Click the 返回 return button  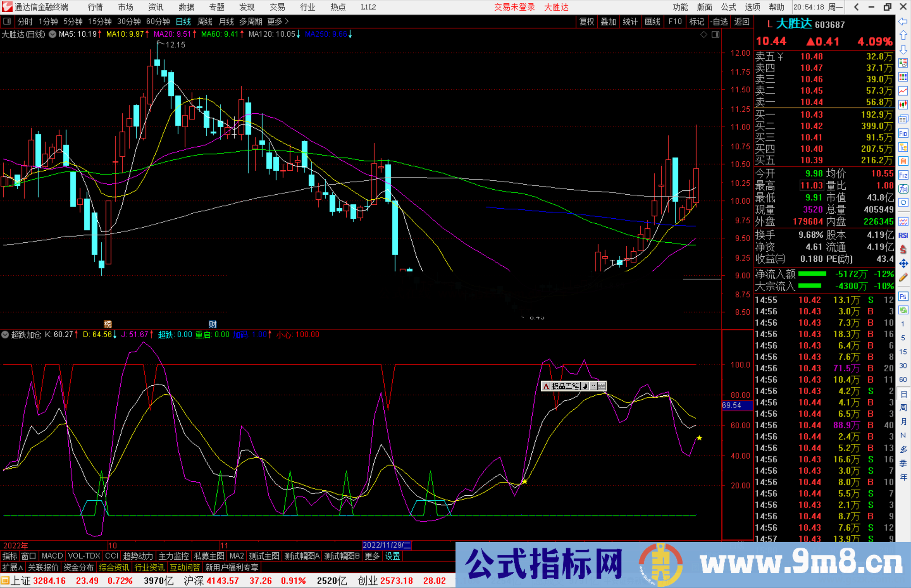[742, 21]
